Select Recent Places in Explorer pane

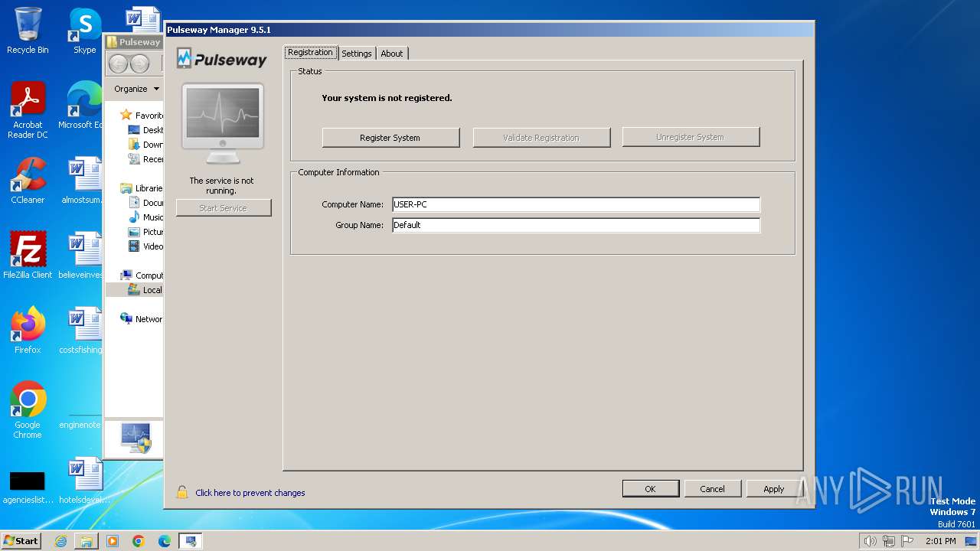pos(146,159)
